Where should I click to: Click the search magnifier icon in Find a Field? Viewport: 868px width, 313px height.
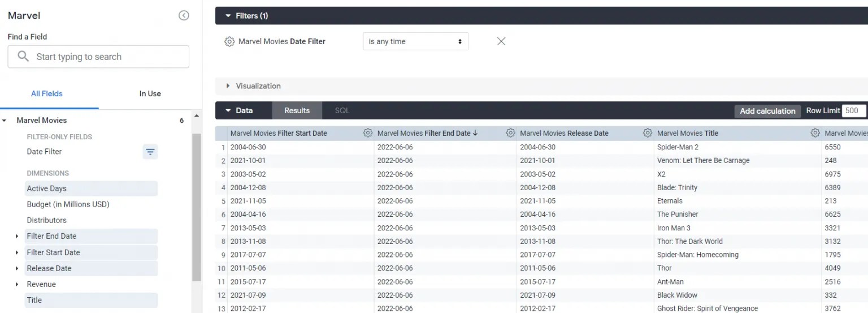click(x=23, y=57)
